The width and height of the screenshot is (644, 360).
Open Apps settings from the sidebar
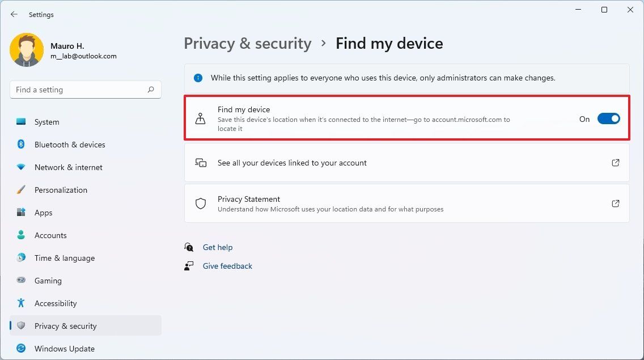click(43, 212)
